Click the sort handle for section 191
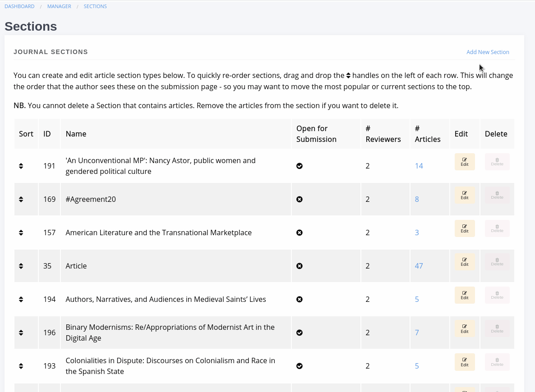The width and height of the screenshot is (535, 392). 21,166
